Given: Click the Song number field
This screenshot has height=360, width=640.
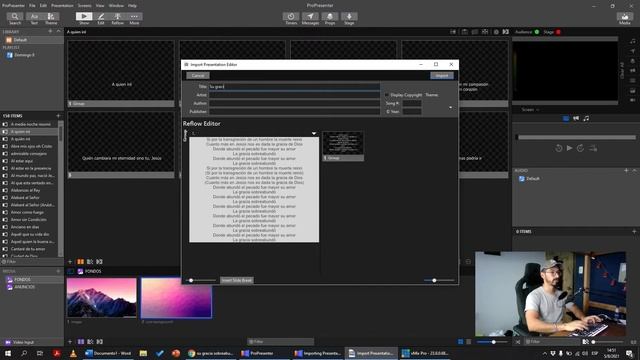Looking at the screenshot, I should tap(412, 103).
